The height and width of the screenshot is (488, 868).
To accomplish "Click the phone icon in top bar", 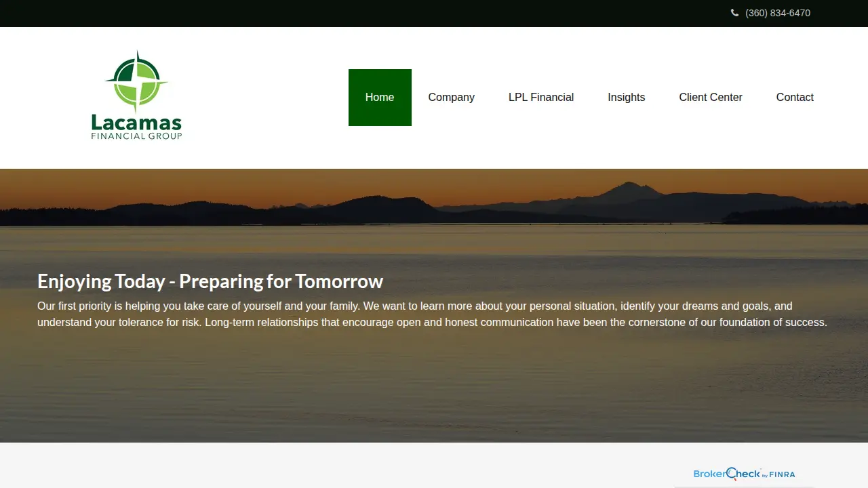I will tap(734, 13).
